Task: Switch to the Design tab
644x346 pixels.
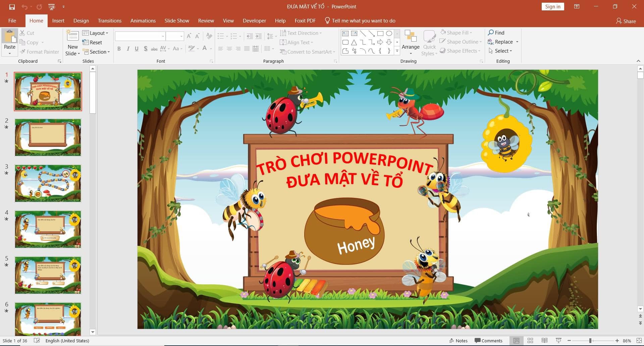Action: [x=81, y=21]
